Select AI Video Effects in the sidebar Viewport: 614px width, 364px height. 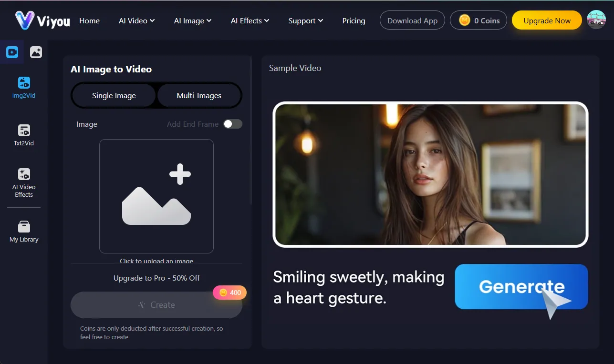click(23, 182)
